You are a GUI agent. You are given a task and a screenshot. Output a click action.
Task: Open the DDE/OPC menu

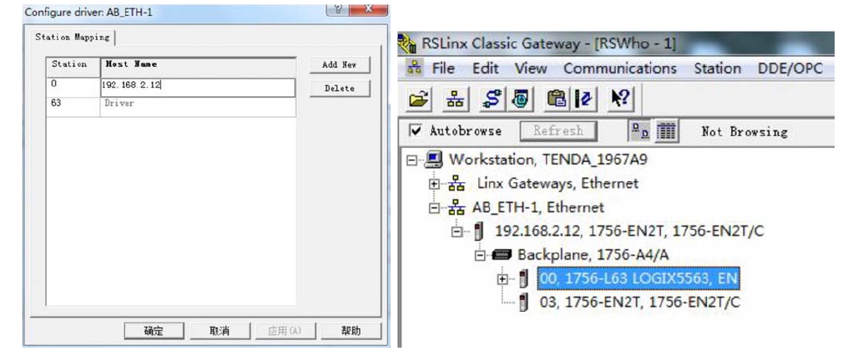[x=790, y=69]
